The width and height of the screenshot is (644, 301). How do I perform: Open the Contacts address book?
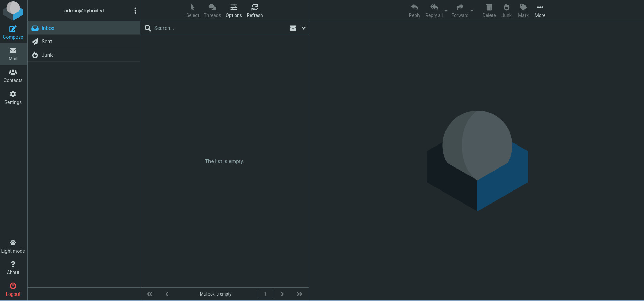click(x=13, y=76)
